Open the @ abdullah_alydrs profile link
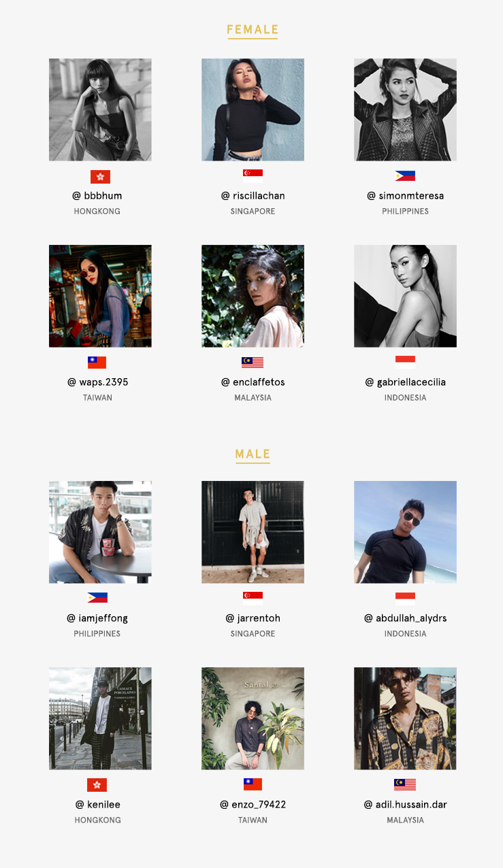 pyautogui.click(x=406, y=618)
